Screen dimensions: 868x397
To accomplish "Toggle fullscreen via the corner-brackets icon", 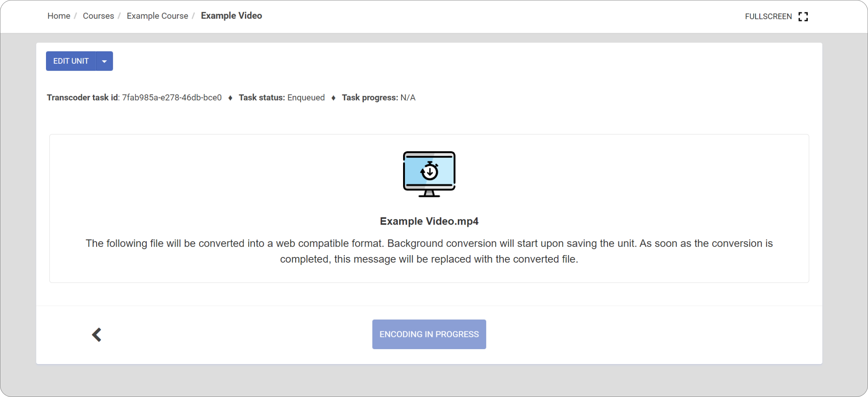I will click(803, 17).
